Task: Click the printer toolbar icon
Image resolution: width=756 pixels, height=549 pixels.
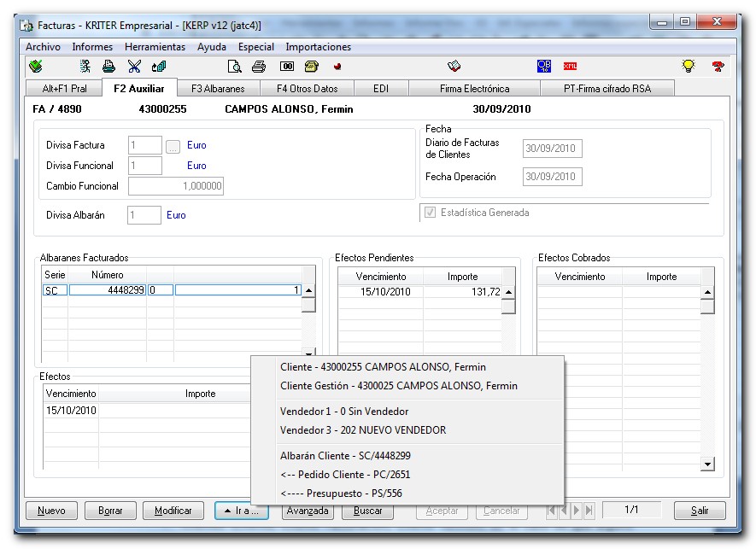Action: (x=259, y=66)
